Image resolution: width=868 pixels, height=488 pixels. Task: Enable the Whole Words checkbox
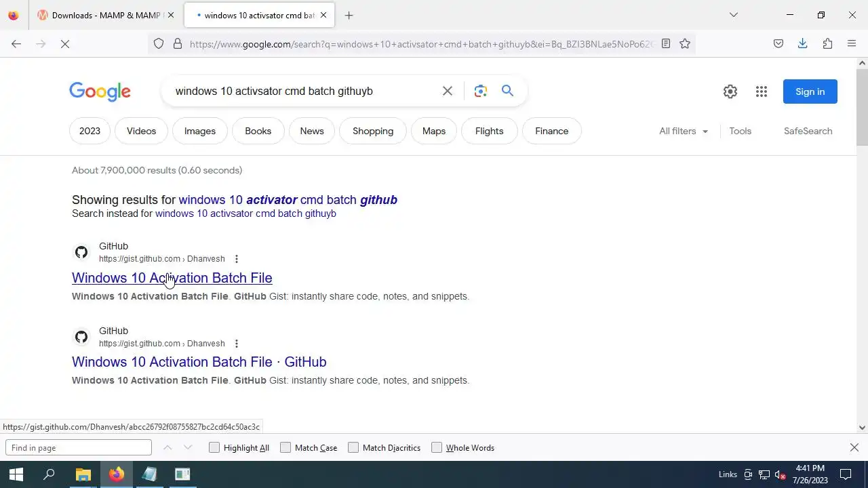point(437,447)
